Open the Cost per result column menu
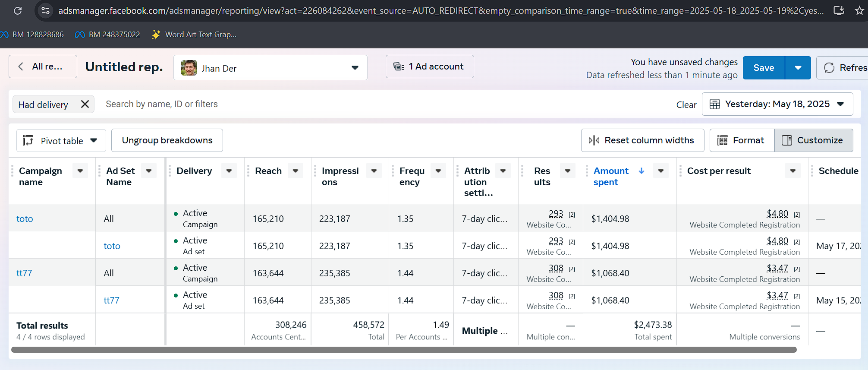Viewport: 868px width, 370px height. coord(793,171)
